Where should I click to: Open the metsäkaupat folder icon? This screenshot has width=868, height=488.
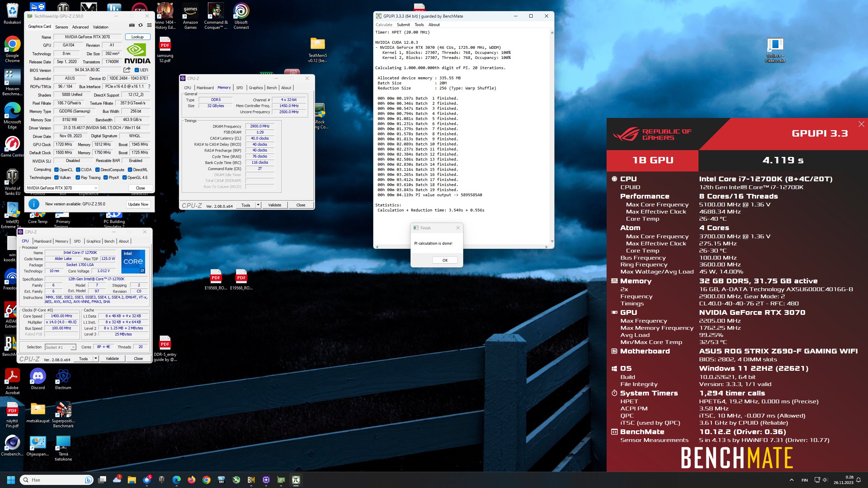[38, 412]
